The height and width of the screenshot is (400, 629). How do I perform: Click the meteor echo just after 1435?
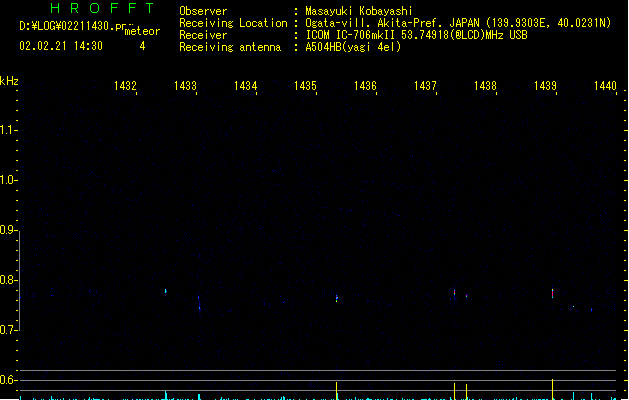coord(337,298)
